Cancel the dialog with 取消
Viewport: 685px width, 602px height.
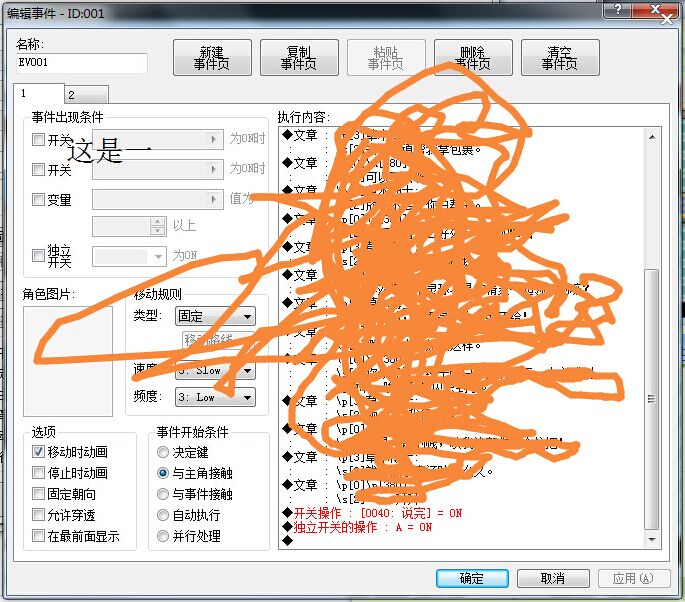click(x=553, y=578)
